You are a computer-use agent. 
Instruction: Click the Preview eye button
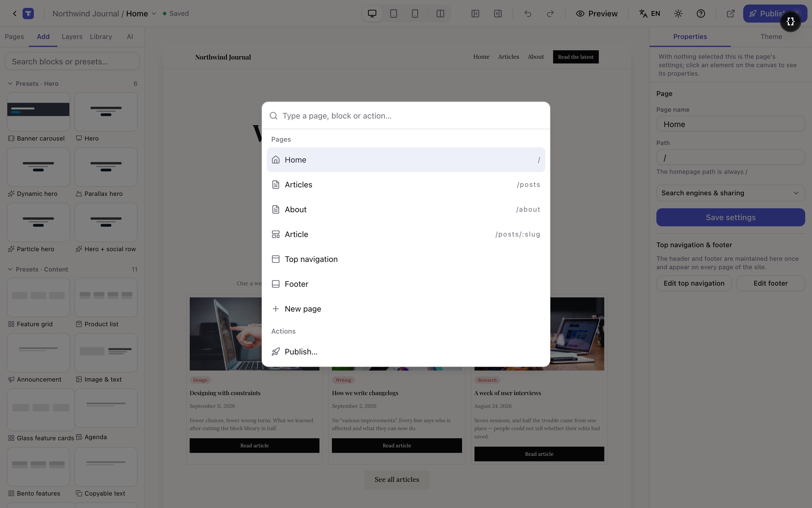pyautogui.click(x=597, y=14)
